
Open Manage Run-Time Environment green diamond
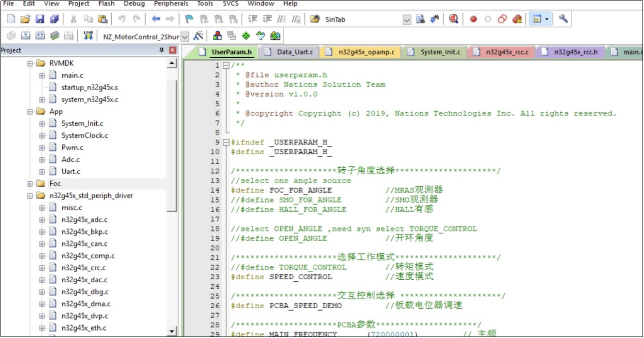tap(246, 36)
